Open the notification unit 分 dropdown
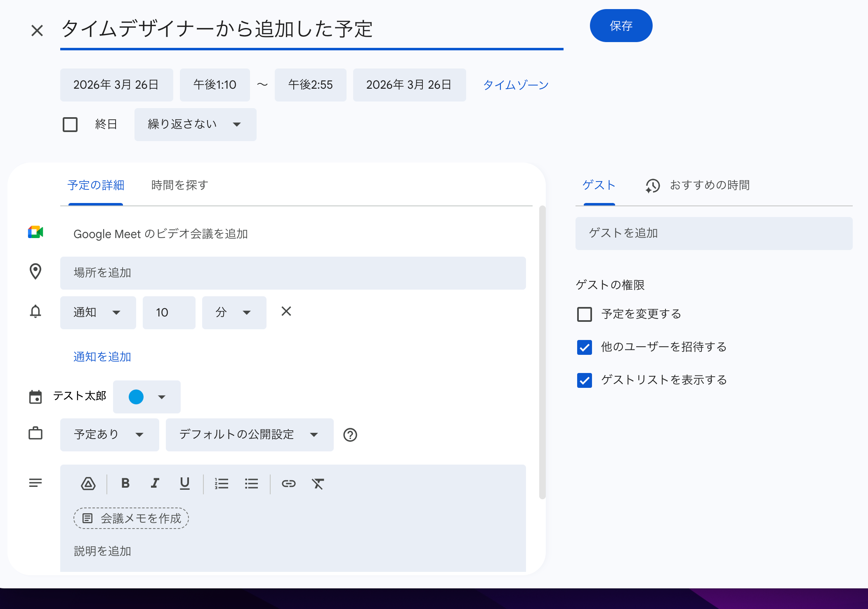The image size is (868, 609). [x=234, y=312]
